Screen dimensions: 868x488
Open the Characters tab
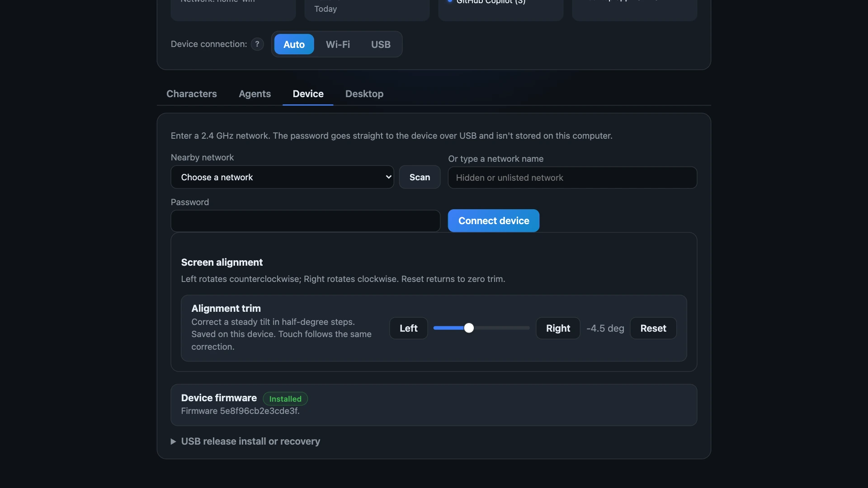click(x=192, y=94)
